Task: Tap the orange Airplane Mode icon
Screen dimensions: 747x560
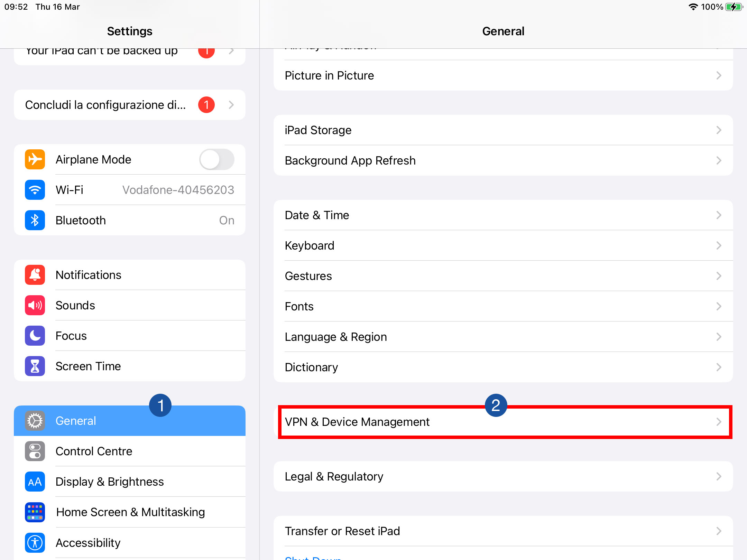Action: tap(35, 159)
